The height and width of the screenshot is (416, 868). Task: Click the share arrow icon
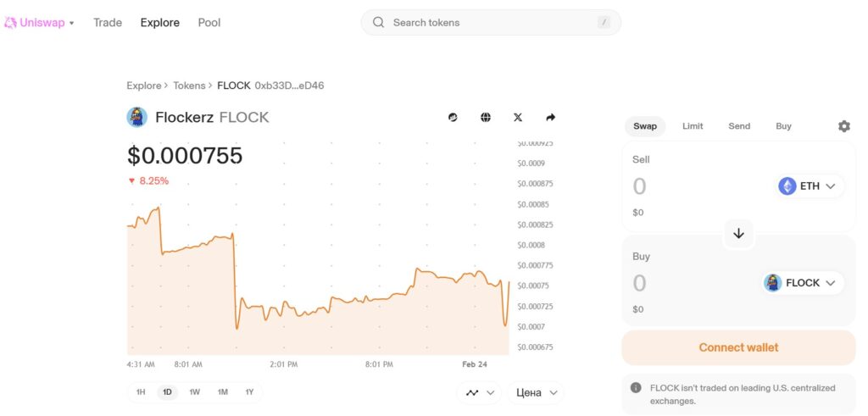pos(550,117)
